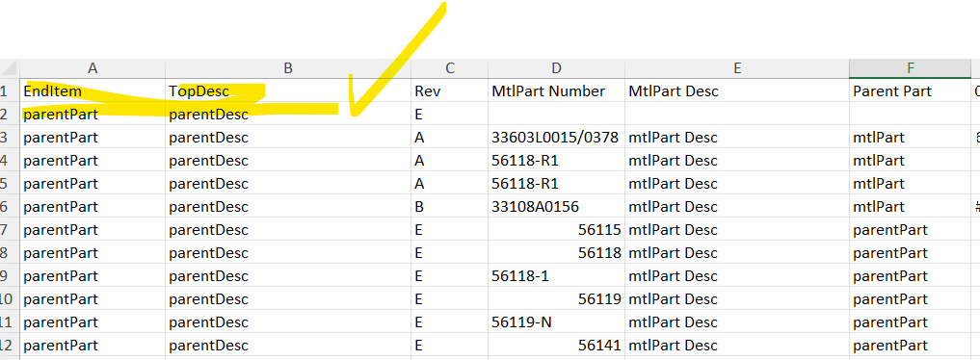Select parentPart cell in column A row 7
The image size is (980, 360).
pyautogui.click(x=93, y=230)
